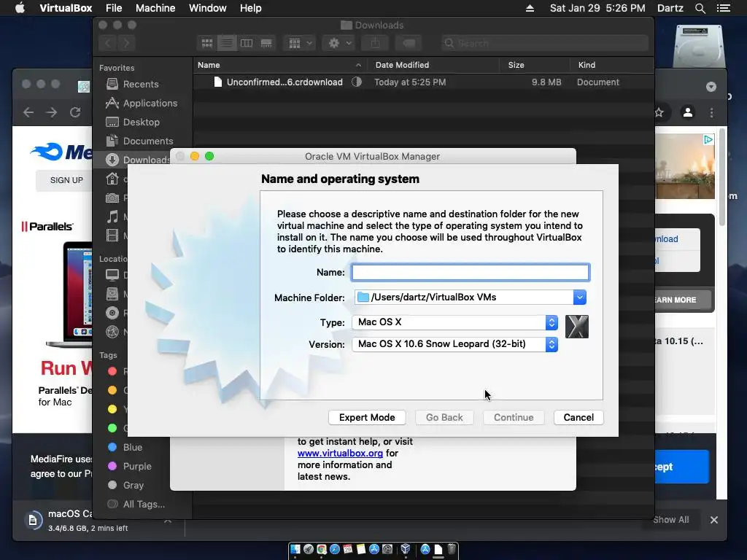Screen dimensions: 747x560
Task: Sort Finder list by Kind column
Action: click(x=612, y=65)
